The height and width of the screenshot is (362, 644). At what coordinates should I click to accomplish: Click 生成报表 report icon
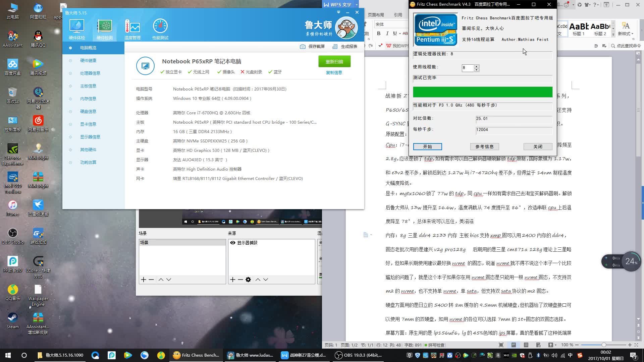[335, 47]
